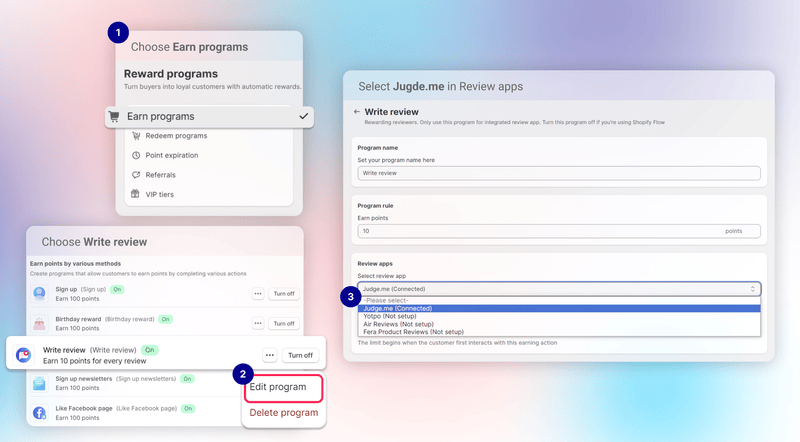Click the Birthday reward On status badge
Viewport: 800px width, 442px height.
click(165, 319)
